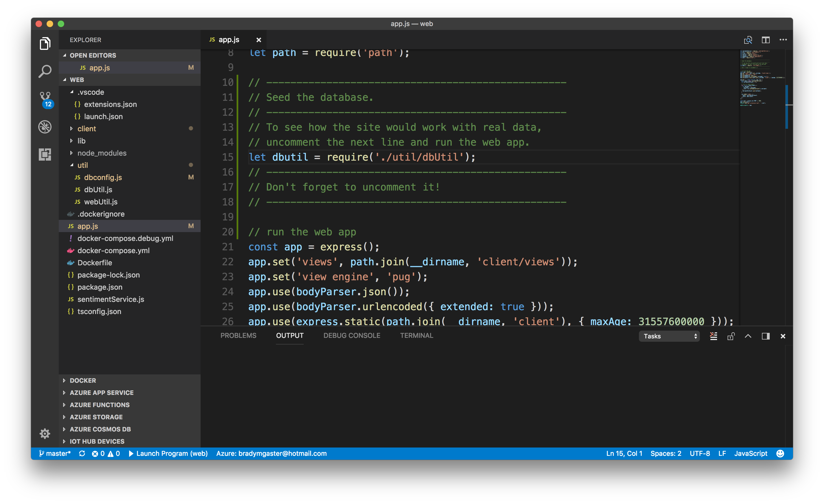The width and height of the screenshot is (824, 504).
Task: Click the Manage gear icon
Action: pyautogui.click(x=45, y=433)
